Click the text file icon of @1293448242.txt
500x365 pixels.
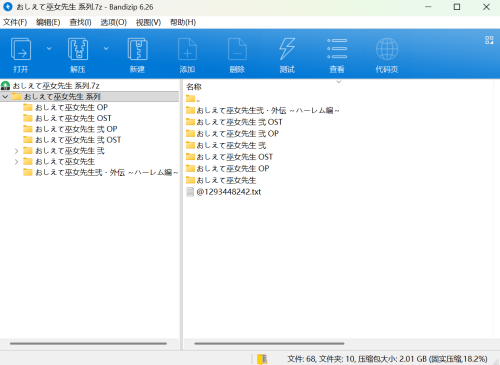tap(190, 192)
